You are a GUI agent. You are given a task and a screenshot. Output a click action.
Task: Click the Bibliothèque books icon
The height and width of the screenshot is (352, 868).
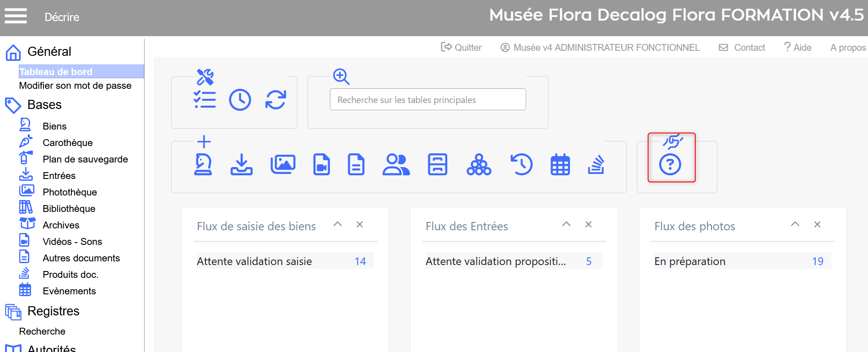tap(26, 207)
